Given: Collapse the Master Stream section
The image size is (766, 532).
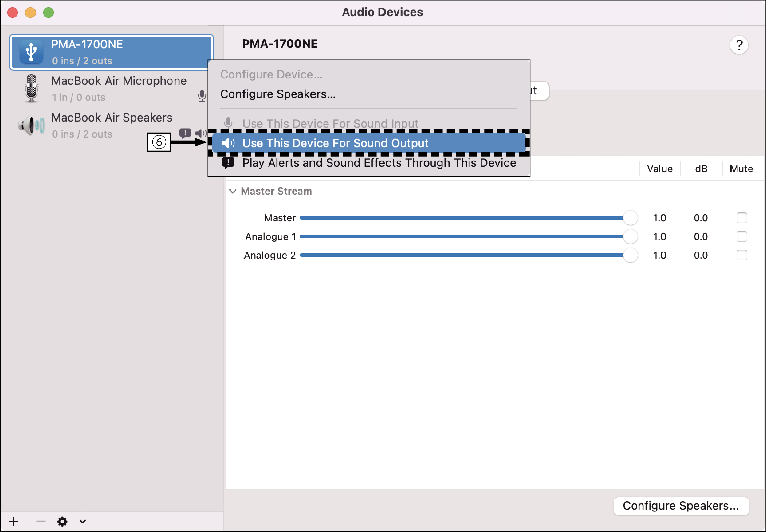Looking at the screenshot, I should 233,191.
